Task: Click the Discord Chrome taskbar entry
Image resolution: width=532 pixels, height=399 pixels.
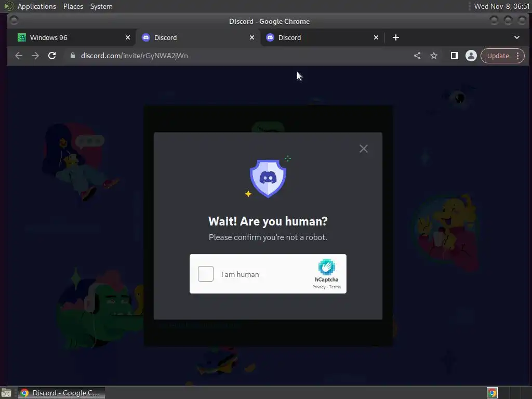Action: 61,393
